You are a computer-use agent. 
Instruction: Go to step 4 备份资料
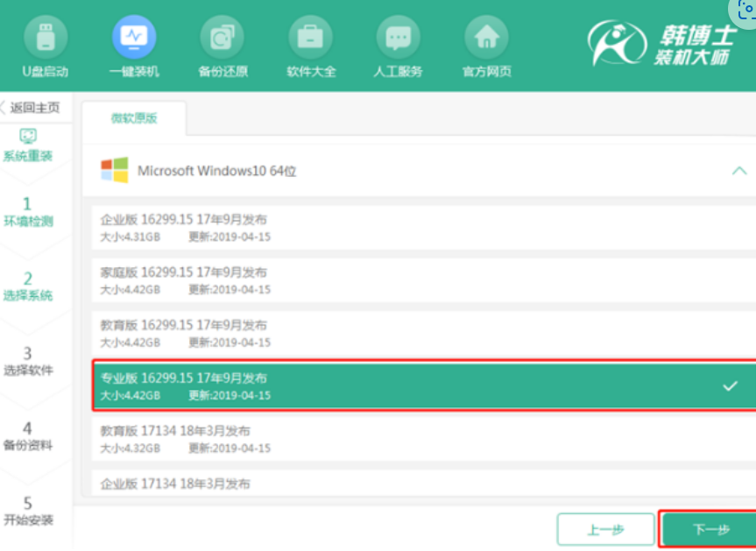tap(28, 435)
